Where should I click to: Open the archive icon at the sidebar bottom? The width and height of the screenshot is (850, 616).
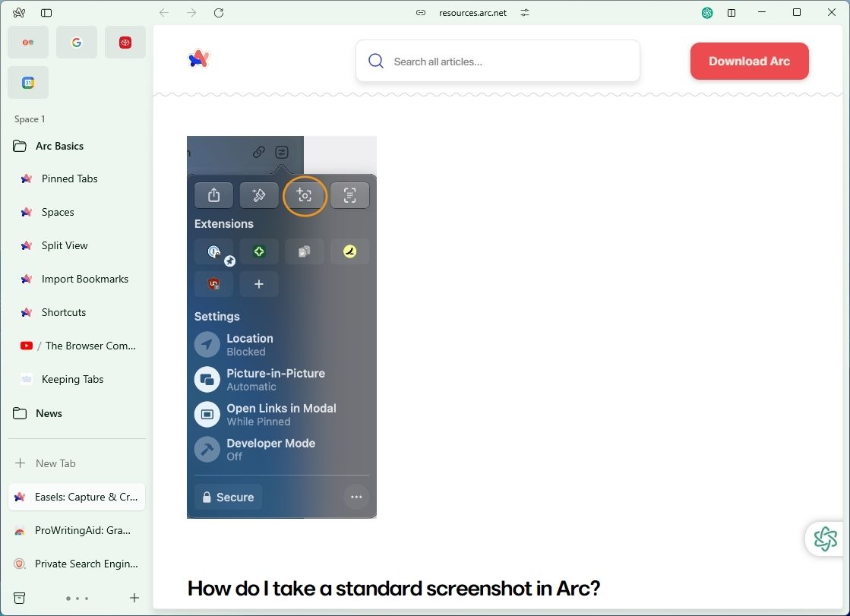(20, 598)
